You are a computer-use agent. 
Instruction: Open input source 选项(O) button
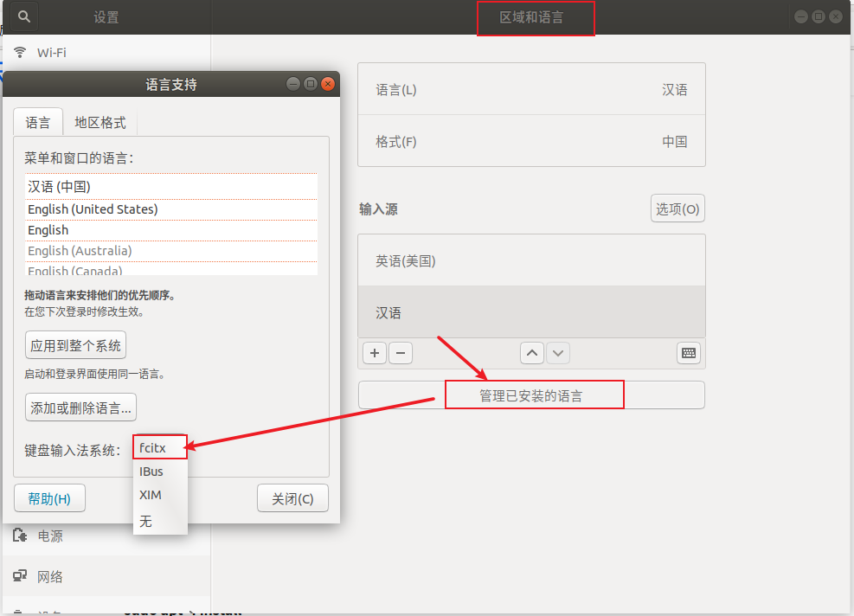tap(677, 209)
